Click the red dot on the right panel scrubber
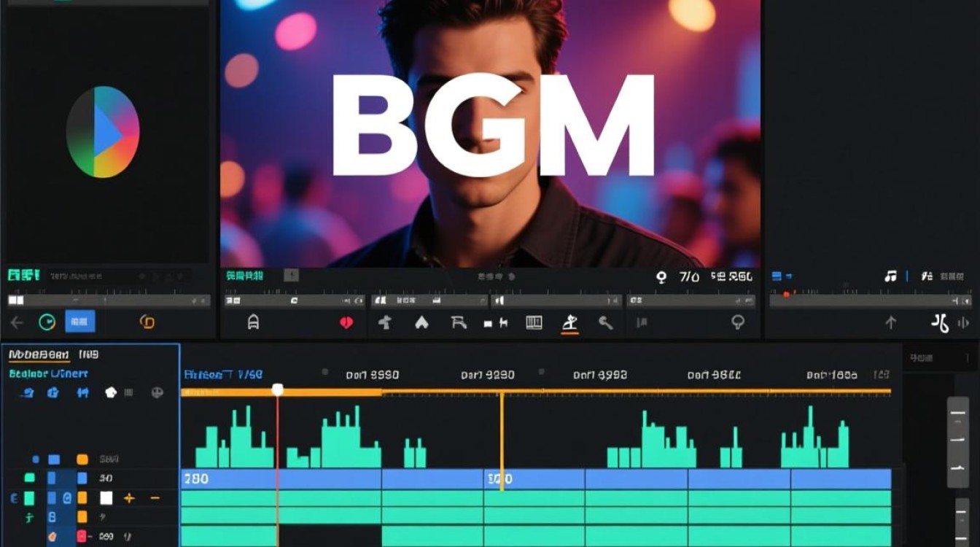This screenshot has height=547, width=980. pyautogui.click(x=786, y=295)
